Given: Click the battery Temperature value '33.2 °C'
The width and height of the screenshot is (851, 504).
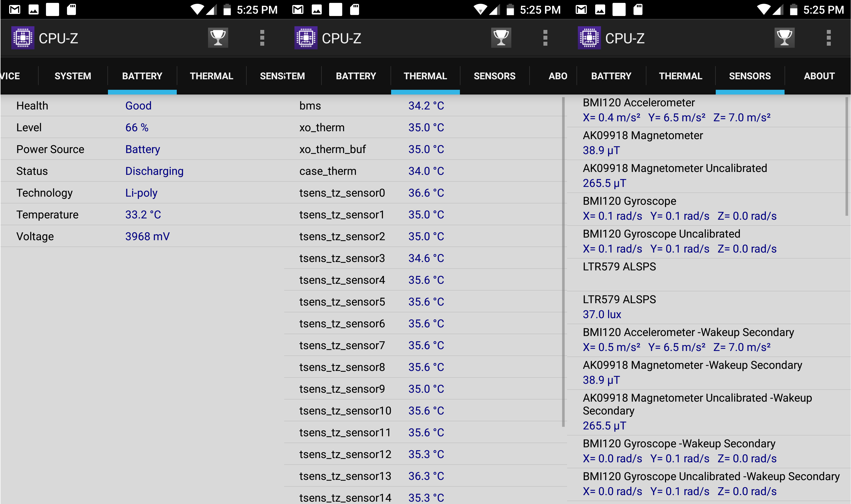Looking at the screenshot, I should pos(143,214).
